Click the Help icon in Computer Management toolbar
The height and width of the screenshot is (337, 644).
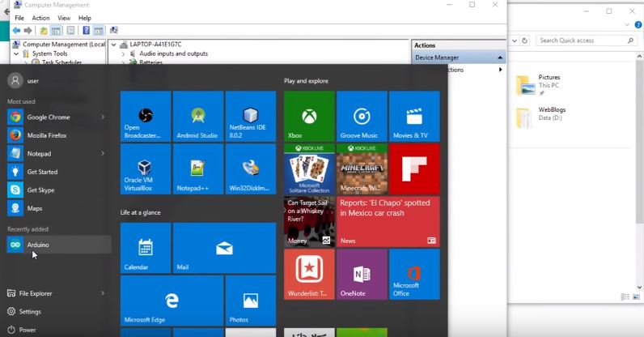click(87, 31)
